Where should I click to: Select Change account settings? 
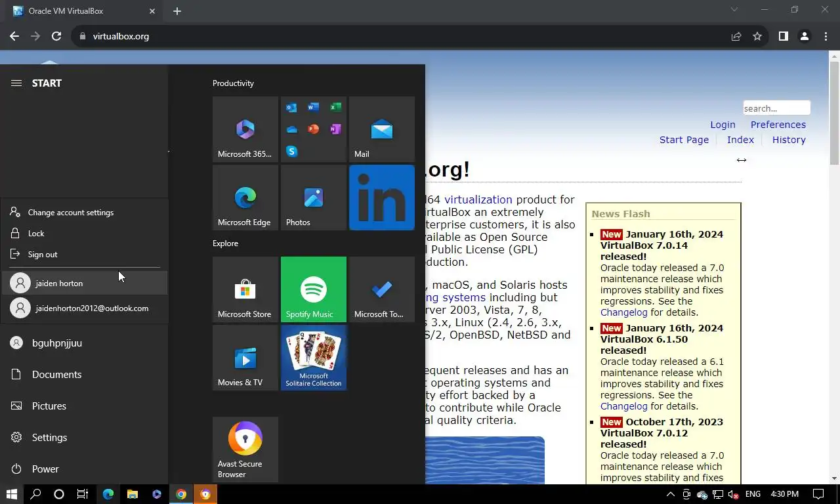point(84,213)
